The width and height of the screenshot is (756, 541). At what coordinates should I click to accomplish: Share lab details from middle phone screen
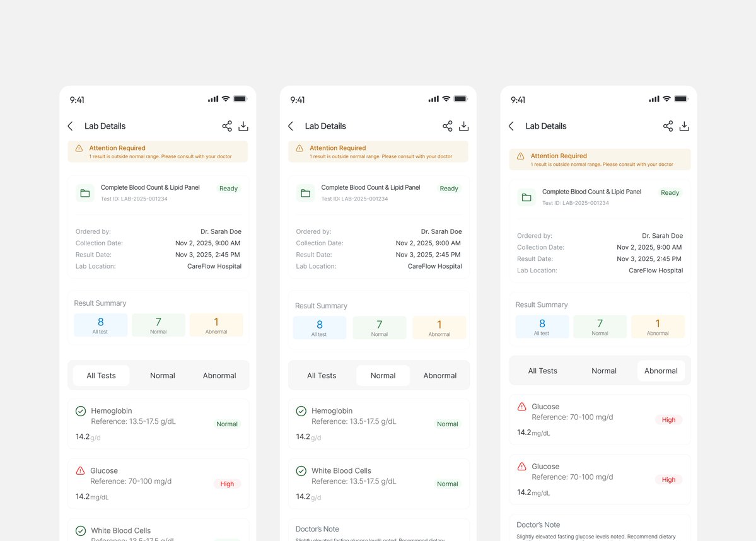(x=448, y=126)
